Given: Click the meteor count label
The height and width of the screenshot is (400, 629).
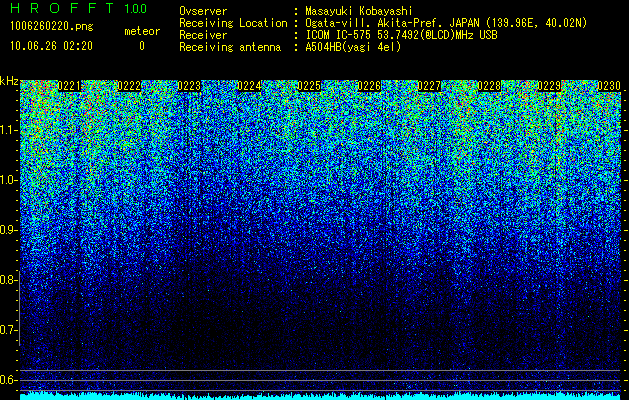Looking at the screenshot, I should tap(142, 31).
